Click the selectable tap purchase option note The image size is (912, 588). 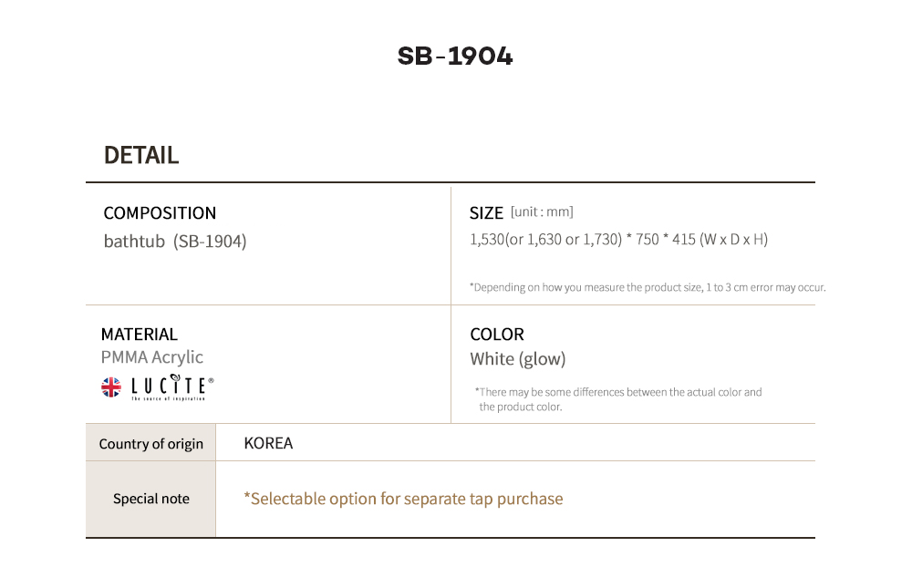pos(403,499)
